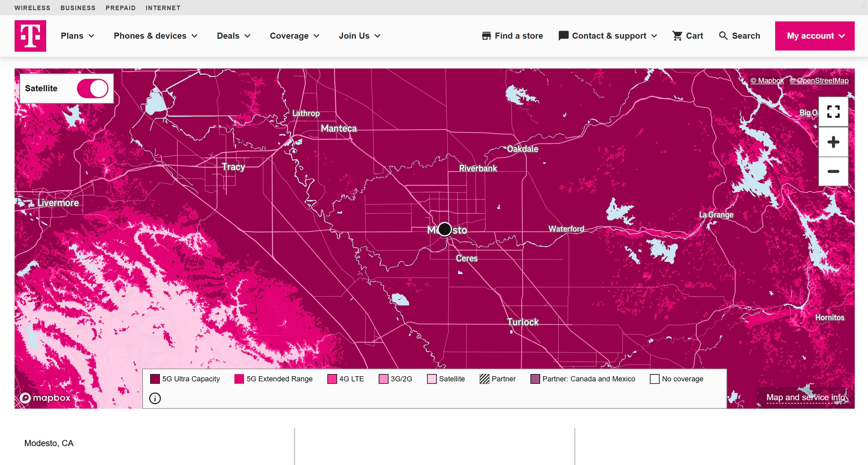Zoom in on the coverage map
Screen dimensions: 868x465
833,142
